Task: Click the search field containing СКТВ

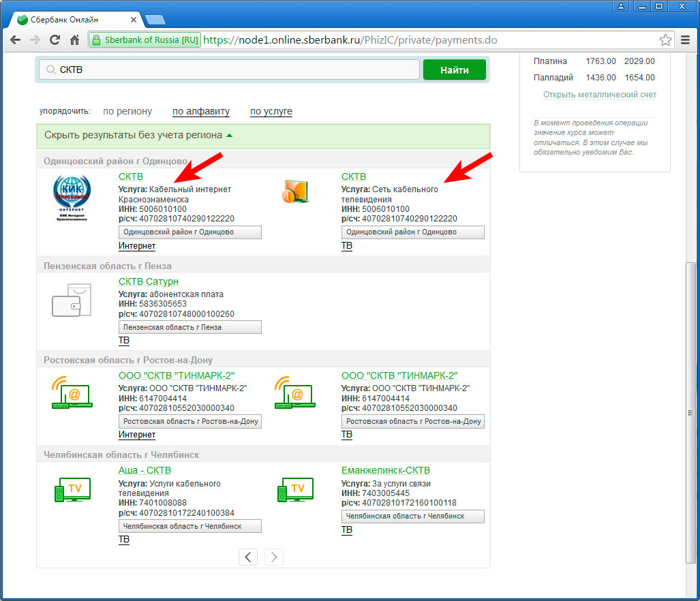Action: pos(229,70)
